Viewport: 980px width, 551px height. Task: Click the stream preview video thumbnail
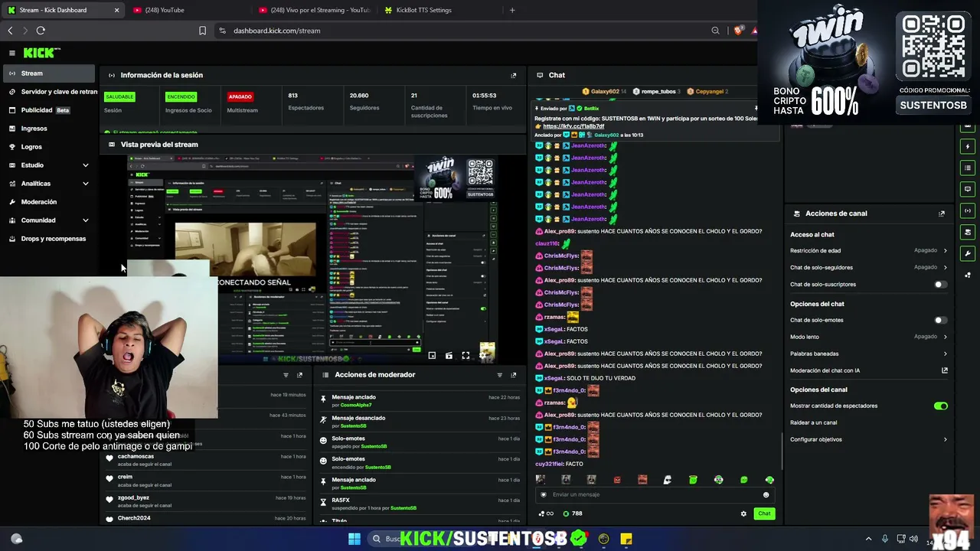click(312, 258)
